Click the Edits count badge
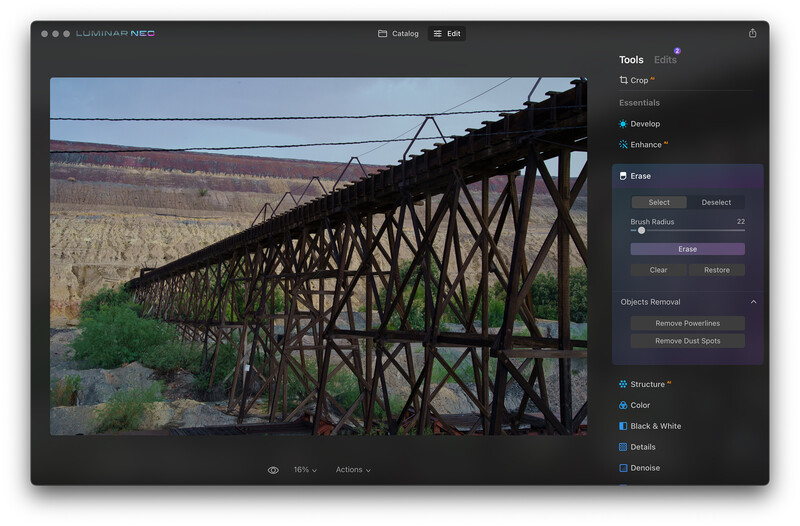 click(677, 51)
